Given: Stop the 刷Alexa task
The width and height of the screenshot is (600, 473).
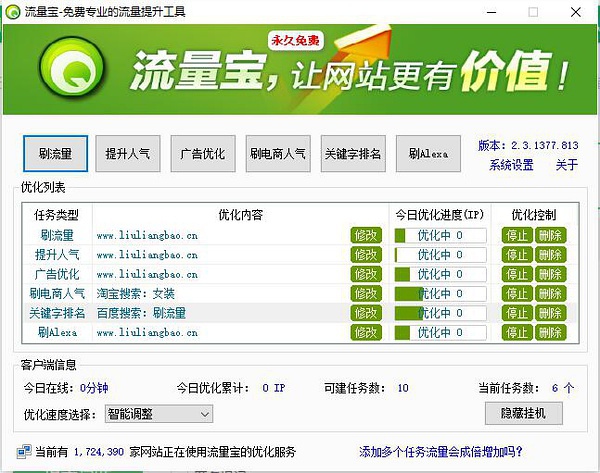Looking at the screenshot, I should coord(517,332).
